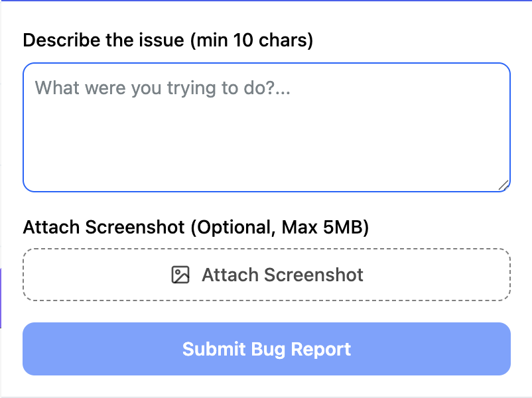Click the drag handle at description box corner
This screenshot has width=532, height=398.
click(x=503, y=184)
